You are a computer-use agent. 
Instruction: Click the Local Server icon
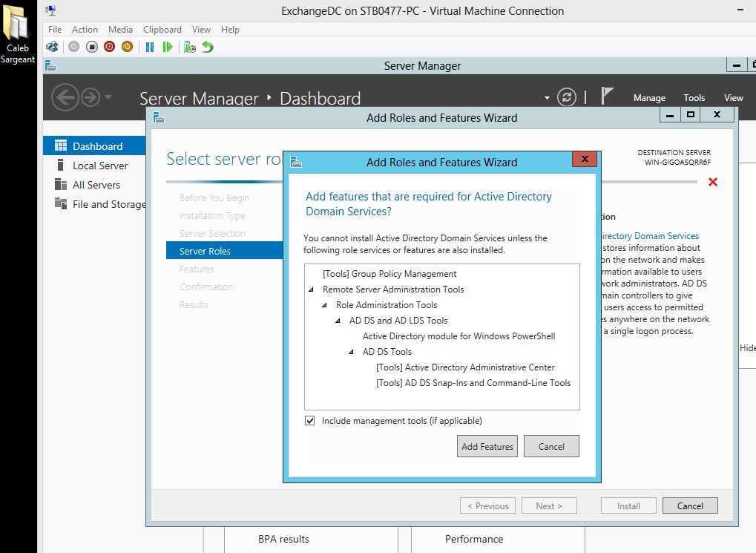[x=60, y=165]
